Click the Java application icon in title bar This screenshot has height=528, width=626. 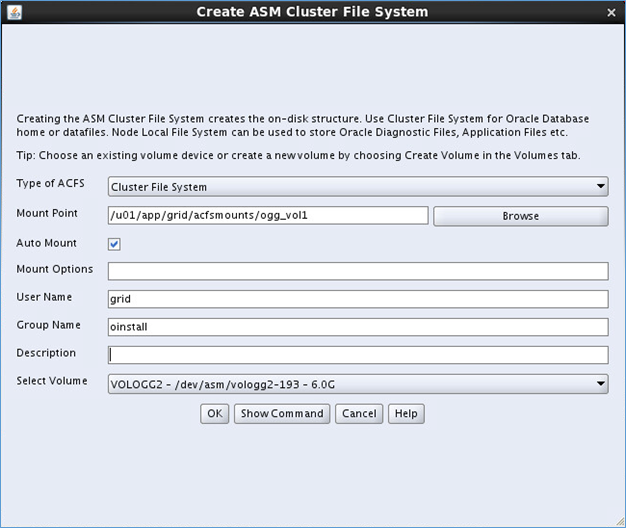click(14, 12)
